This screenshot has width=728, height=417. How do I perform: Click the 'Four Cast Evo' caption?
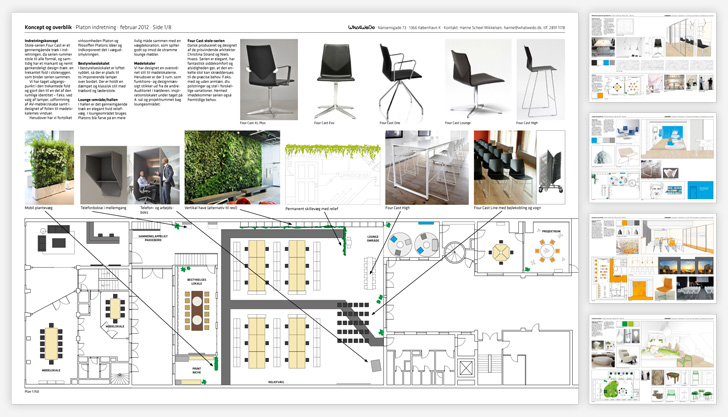[x=324, y=123]
